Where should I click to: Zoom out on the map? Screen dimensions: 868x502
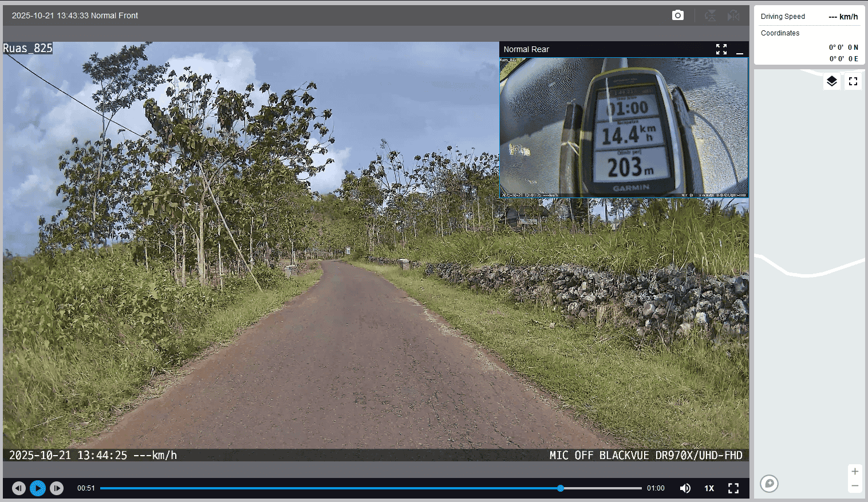855,486
